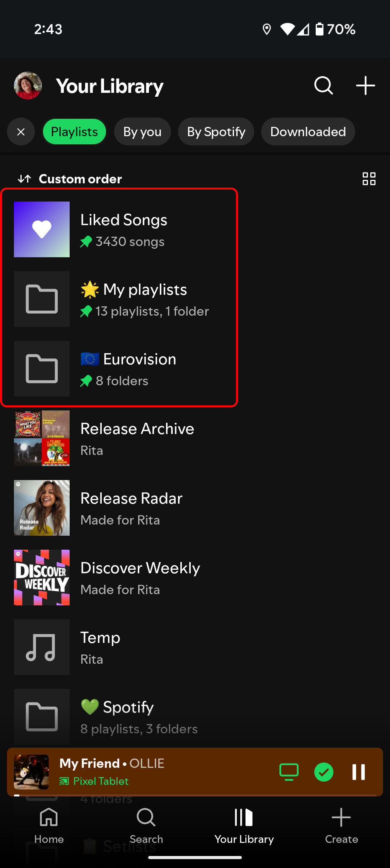
Task: Open the Custom order sort menu
Action: pos(70,179)
